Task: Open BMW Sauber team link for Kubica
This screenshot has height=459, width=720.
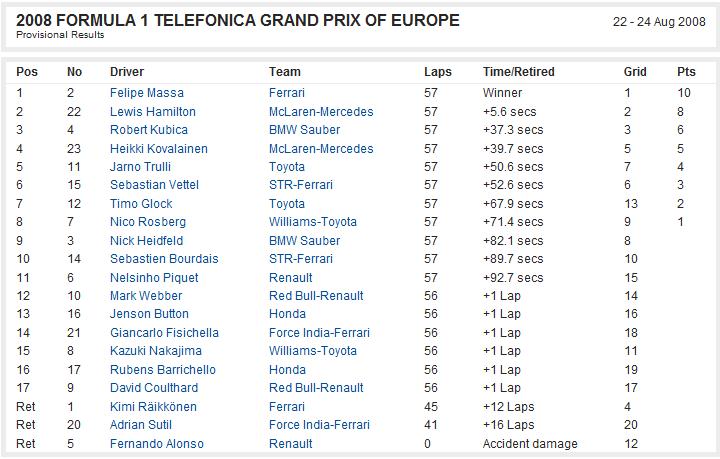Action: coord(304,130)
